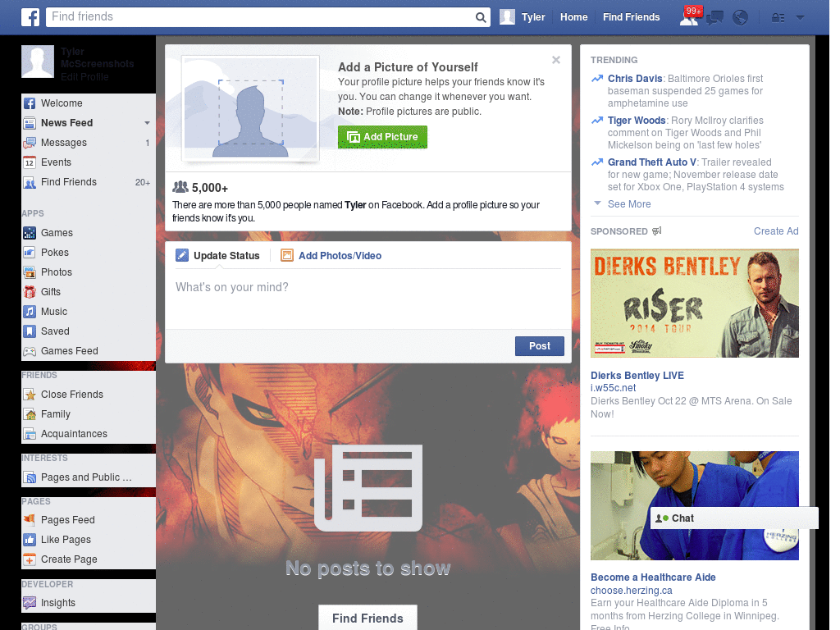This screenshot has height=630, width=840.
Task: Click the search magnifier icon
Action: (x=481, y=17)
